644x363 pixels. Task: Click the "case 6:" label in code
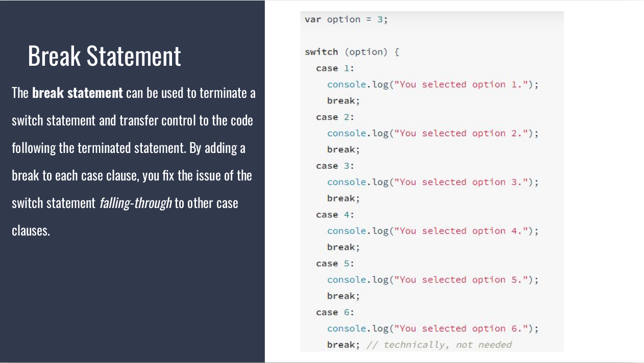click(335, 313)
